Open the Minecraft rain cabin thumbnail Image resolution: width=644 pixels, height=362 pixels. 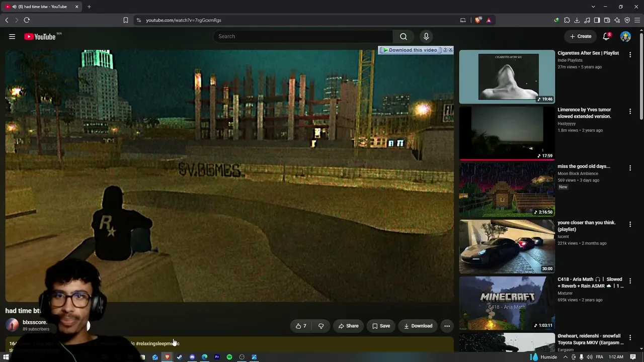coord(507,190)
